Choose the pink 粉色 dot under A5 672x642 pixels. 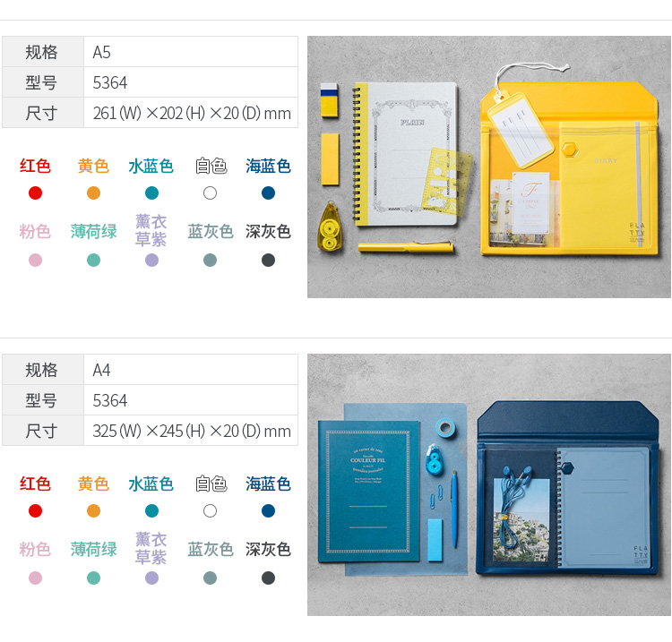coord(35,260)
